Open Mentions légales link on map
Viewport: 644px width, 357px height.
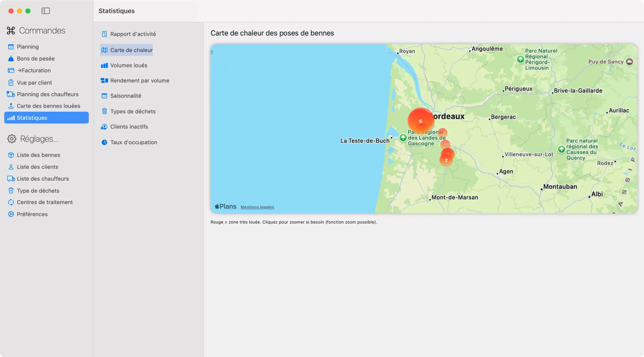tap(257, 207)
